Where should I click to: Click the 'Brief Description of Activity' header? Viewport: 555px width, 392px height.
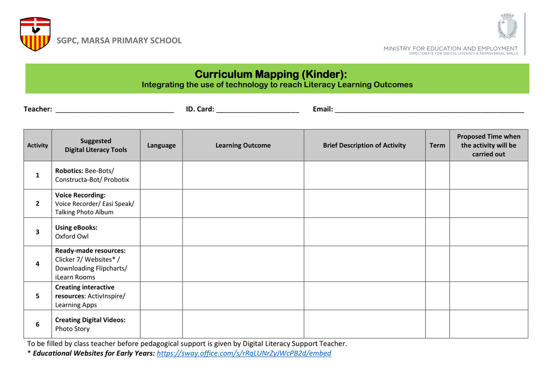click(364, 145)
